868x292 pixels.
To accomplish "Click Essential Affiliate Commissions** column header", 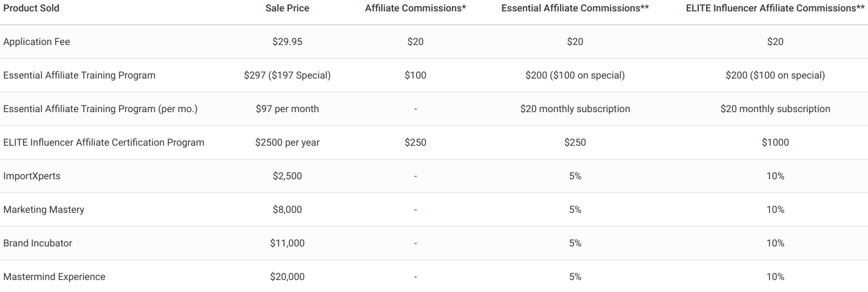I will (575, 8).
